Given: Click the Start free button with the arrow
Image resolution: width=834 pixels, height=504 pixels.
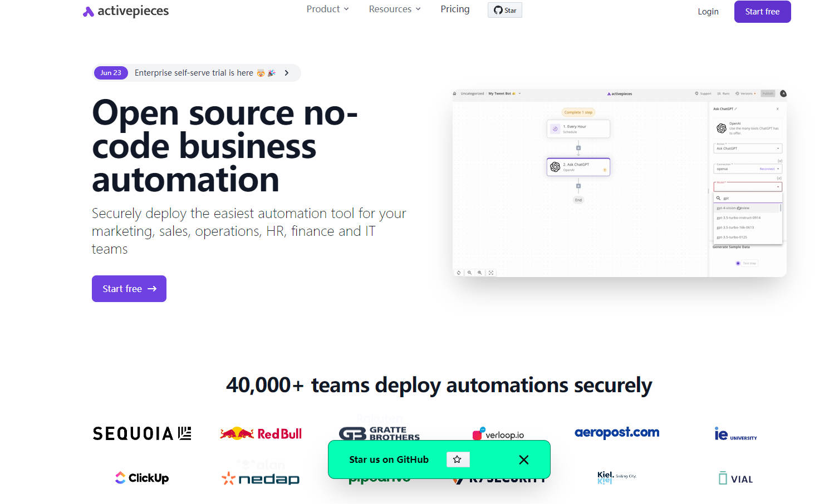Looking at the screenshot, I should point(129,289).
